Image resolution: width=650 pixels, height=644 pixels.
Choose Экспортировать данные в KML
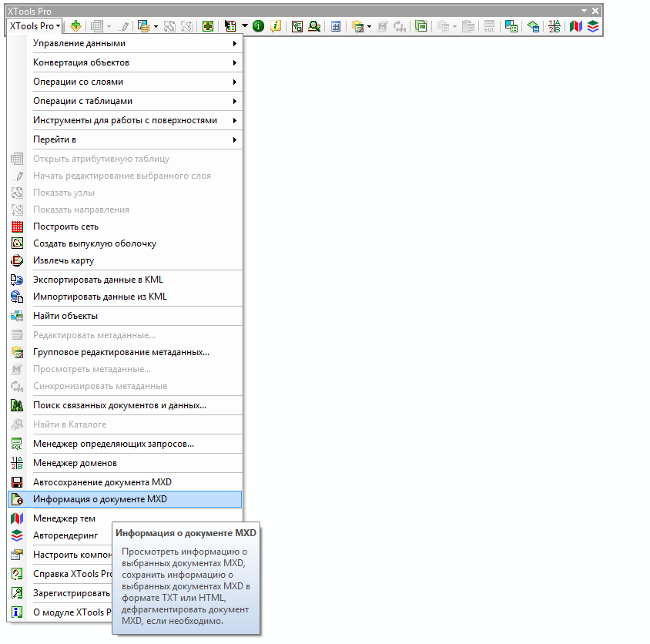(x=125, y=280)
